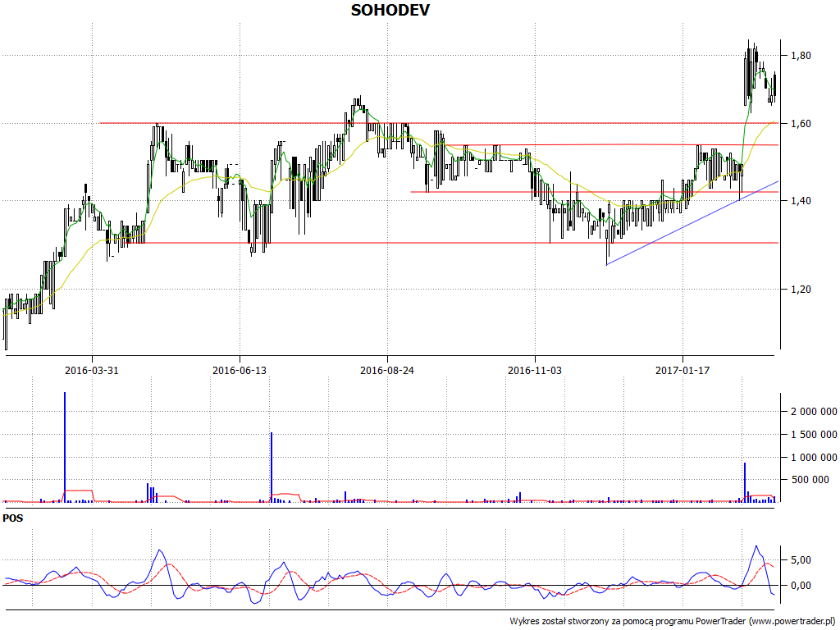840x630 pixels.
Task: Select the 1 500 000 volume label
Action: click(813, 435)
